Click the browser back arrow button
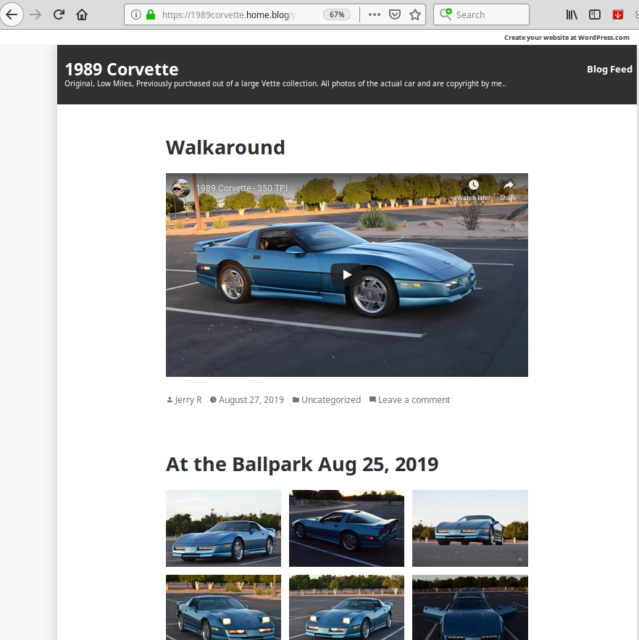This screenshot has width=639, height=640. pos(12,15)
